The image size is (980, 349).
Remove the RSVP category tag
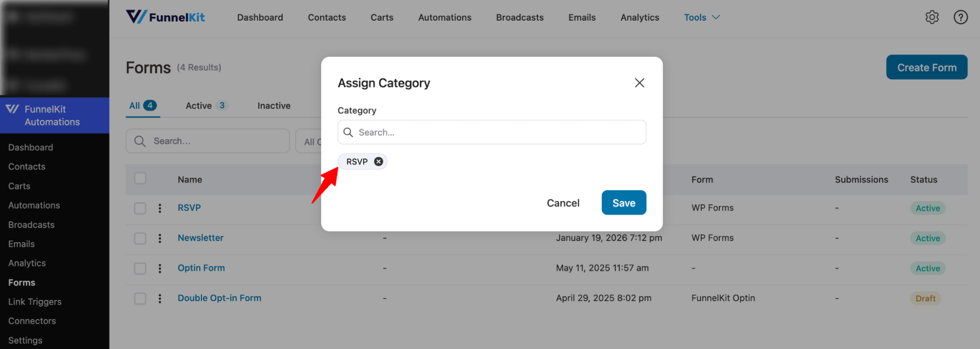click(x=378, y=161)
